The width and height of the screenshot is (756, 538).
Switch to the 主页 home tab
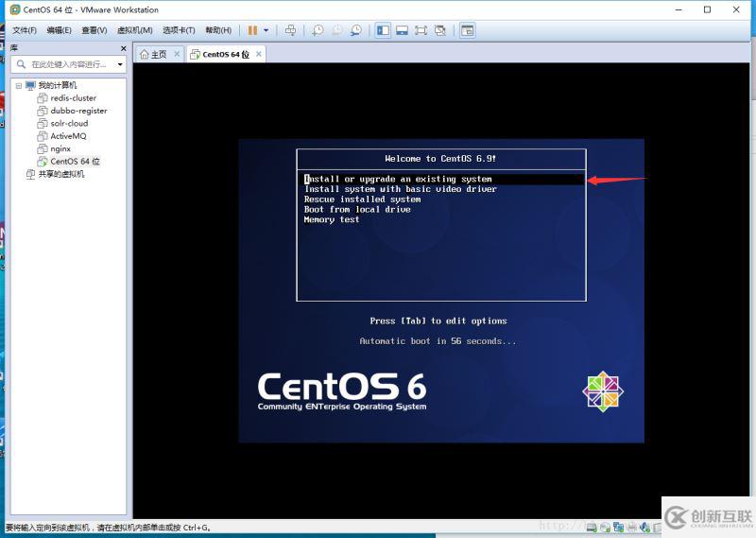159,54
